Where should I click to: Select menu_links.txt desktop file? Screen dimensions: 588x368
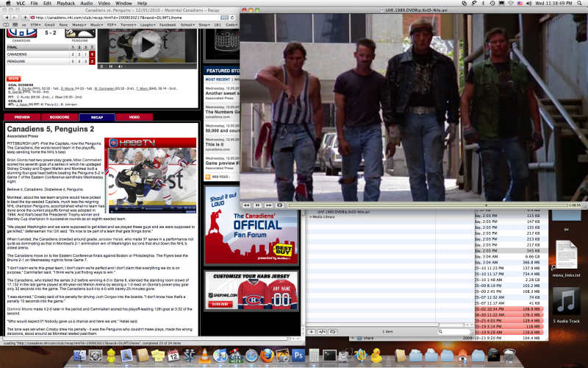tap(566, 259)
